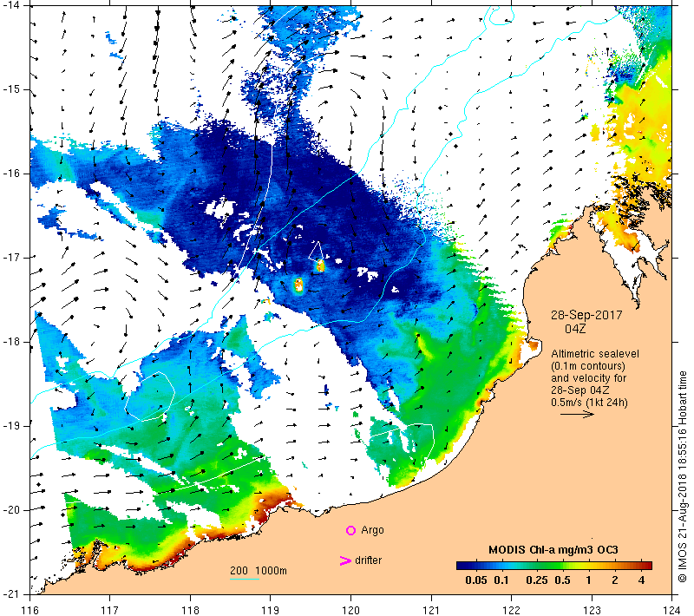Click the '04Z' time label

(x=575, y=329)
